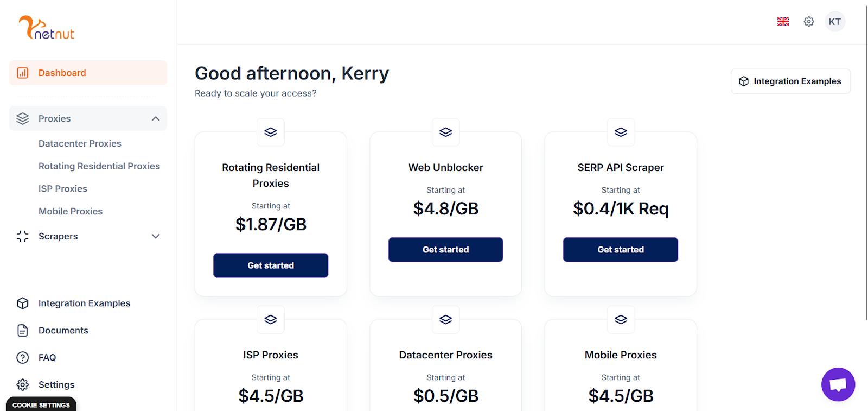Image resolution: width=868 pixels, height=411 pixels.
Task: Click the FAQ question mark icon
Action: click(23, 357)
